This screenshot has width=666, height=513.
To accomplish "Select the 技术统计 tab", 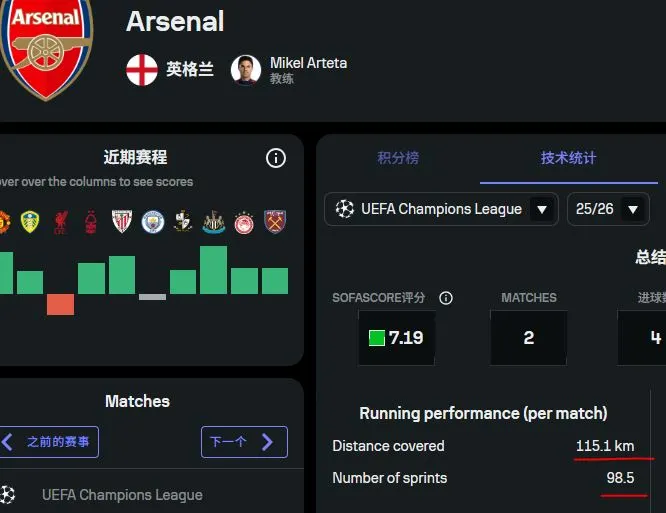I will [x=568, y=158].
